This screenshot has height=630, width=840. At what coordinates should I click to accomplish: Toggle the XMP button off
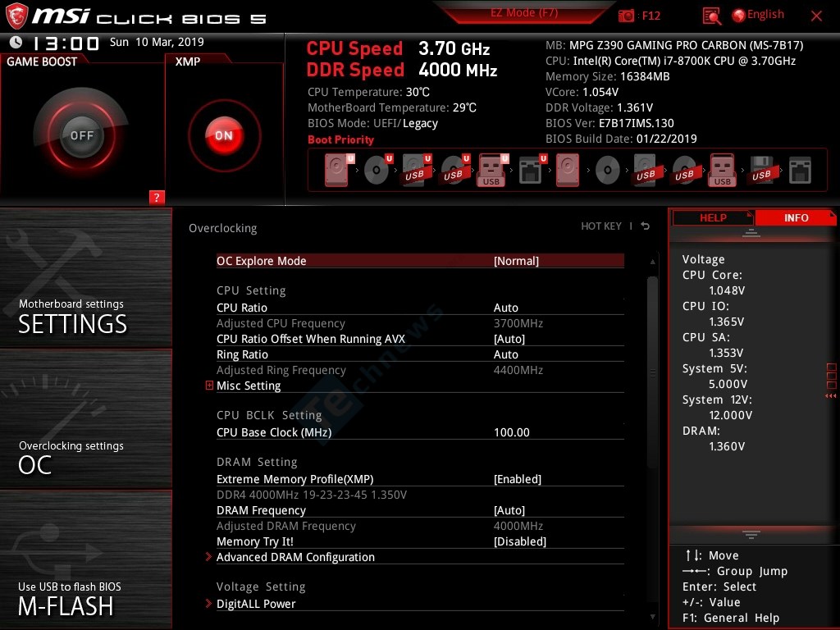pyautogui.click(x=223, y=135)
